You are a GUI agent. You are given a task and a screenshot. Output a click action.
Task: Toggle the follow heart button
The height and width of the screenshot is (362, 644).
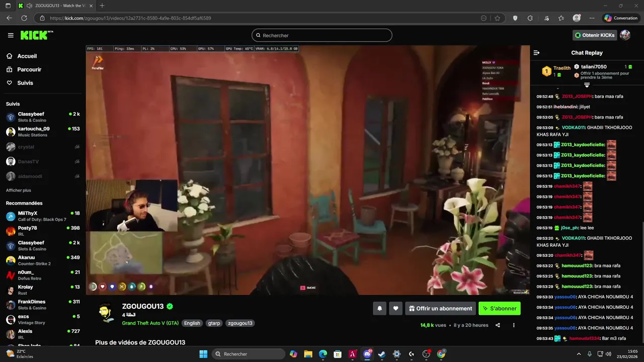[x=396, y=308]
